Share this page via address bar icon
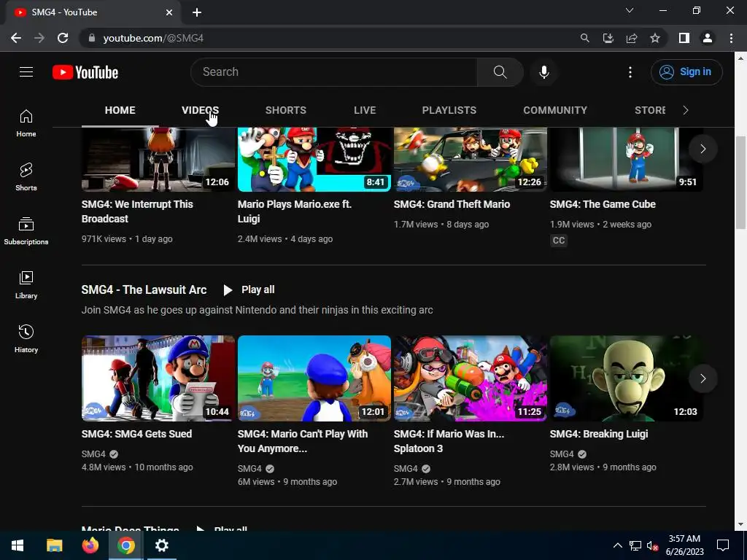747x560 pixels. pos(632,38)
